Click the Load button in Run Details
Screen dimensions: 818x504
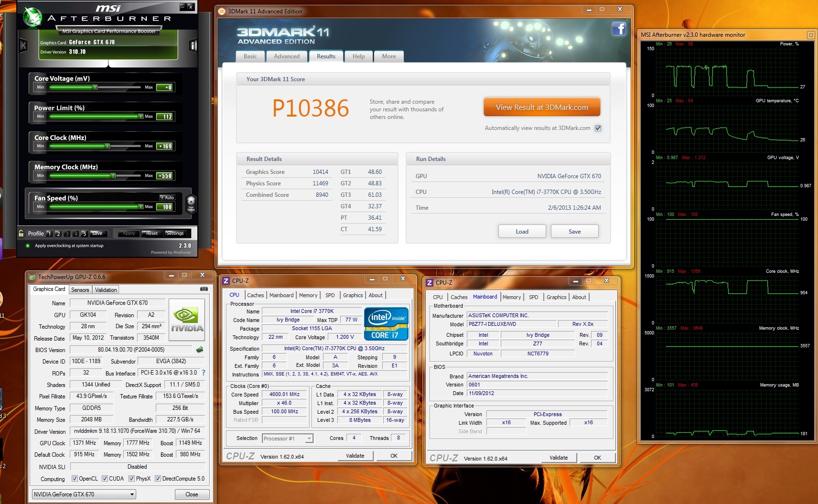pos(522,232)
